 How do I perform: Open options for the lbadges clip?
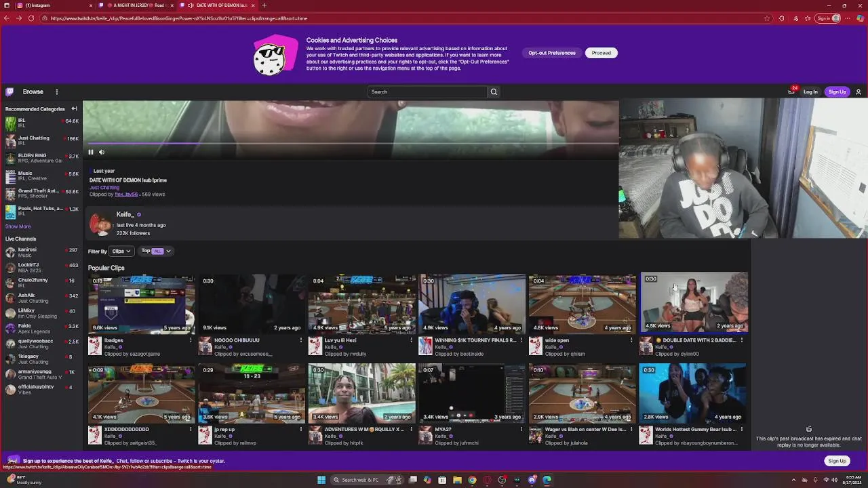click(x=191, y=340)
